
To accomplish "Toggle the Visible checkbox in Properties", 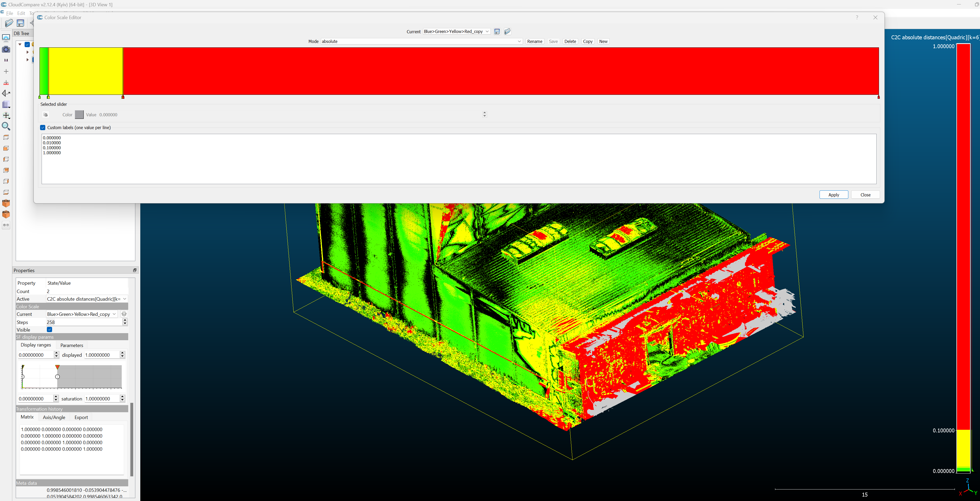I will pos(49,330).
